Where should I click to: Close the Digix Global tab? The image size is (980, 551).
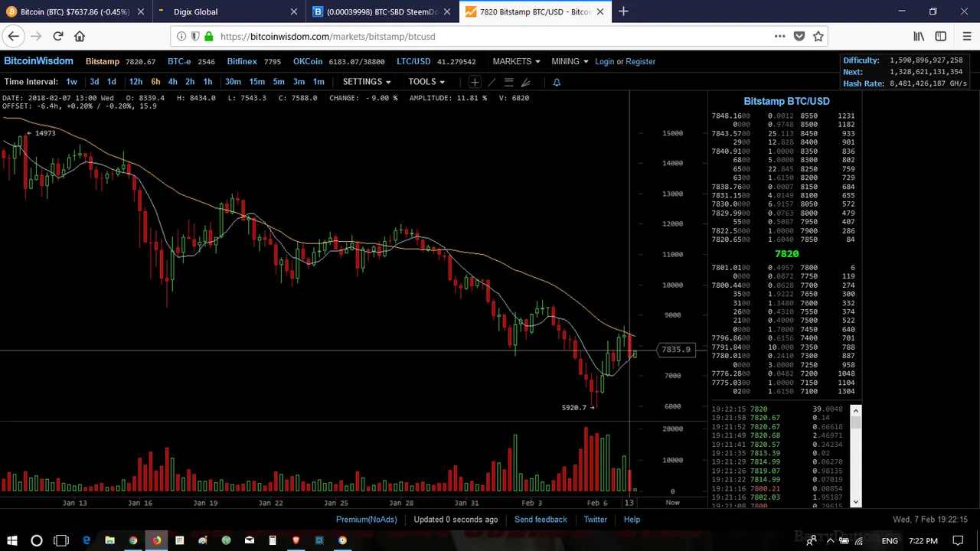[x=294, y=11]
